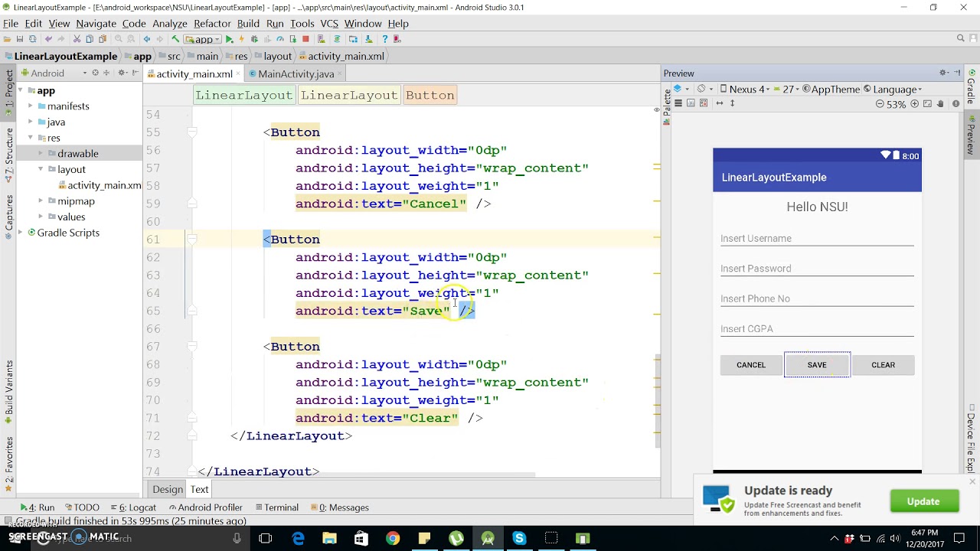This screenshot has height=551, width=980.
Task: Open the Refactor menu
Action: pyautogui.click(x=212, y=24)
